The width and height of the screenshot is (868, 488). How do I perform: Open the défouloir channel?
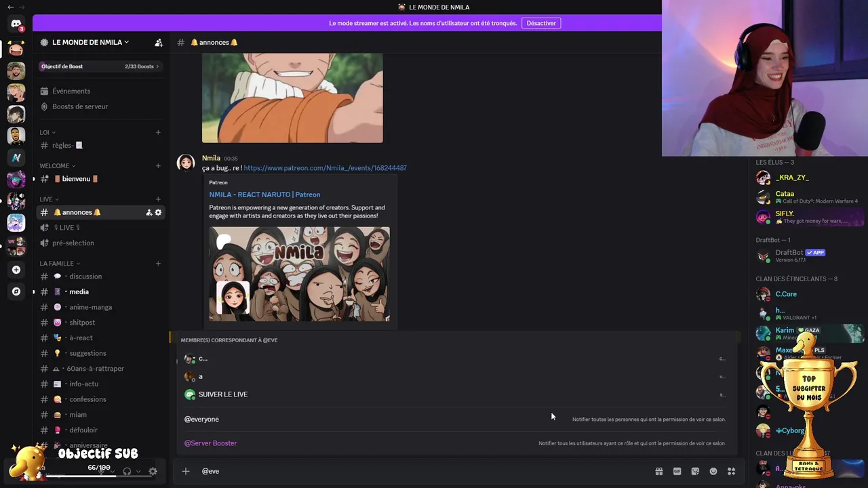[x=102, y=430]
